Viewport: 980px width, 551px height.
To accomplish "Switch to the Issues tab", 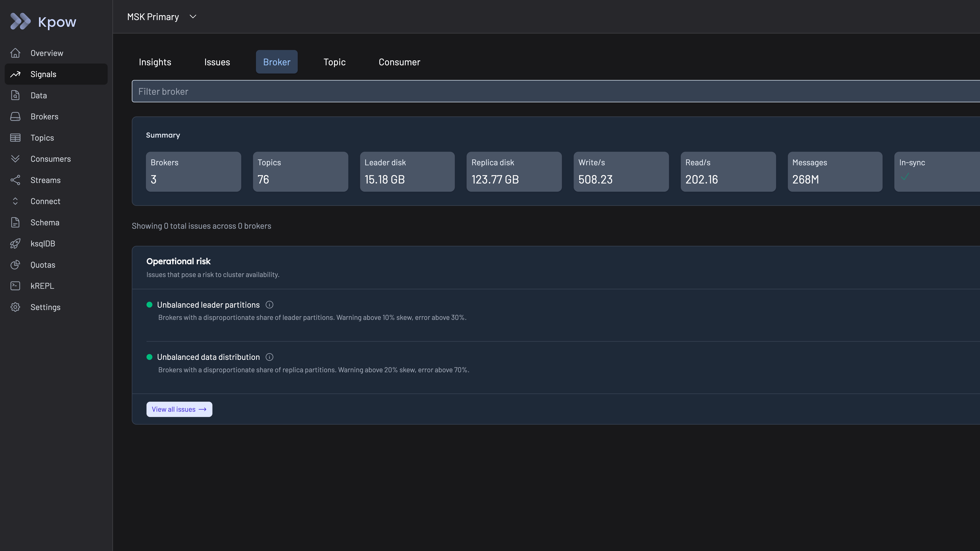I will [217, 62].
